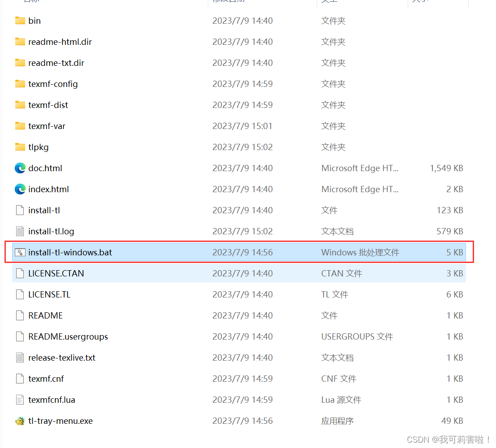Select the texmfcnf.lua file name
Screen dimensions: 496x448
click(x=52, y=400)
